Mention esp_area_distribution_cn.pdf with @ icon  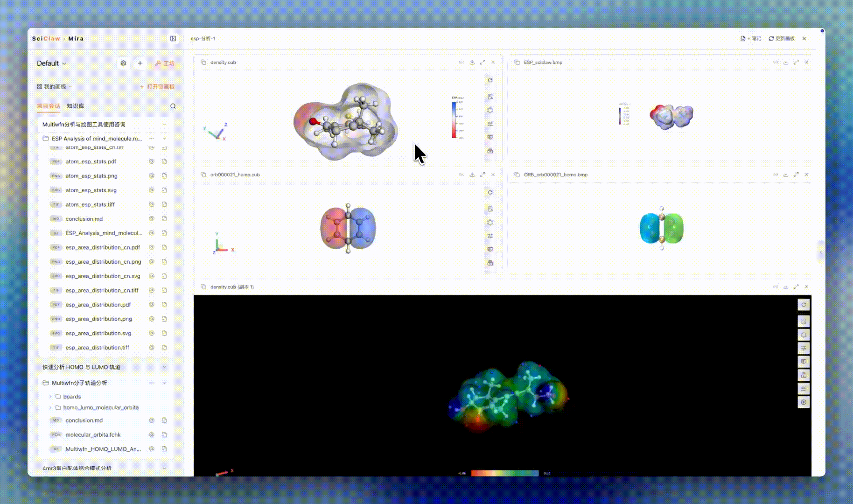click(x=152, y=247)
